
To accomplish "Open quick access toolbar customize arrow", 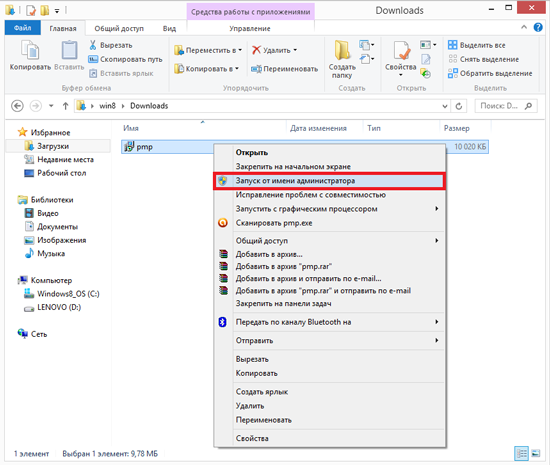I will (57, 11).
